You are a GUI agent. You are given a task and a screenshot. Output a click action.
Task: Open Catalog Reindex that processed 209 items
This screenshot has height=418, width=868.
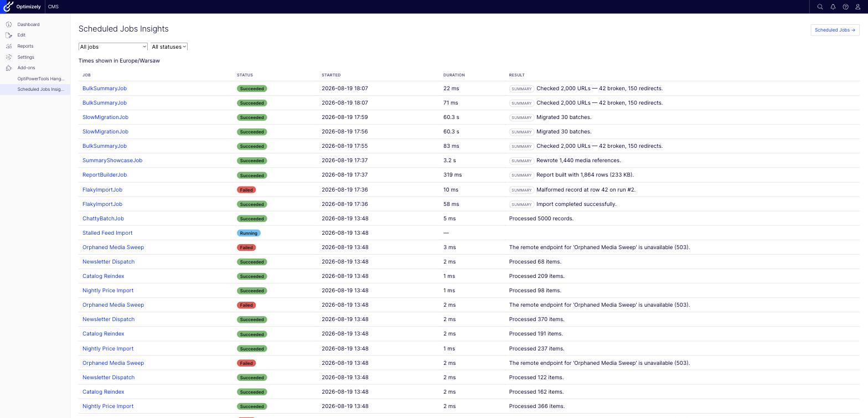103,276
